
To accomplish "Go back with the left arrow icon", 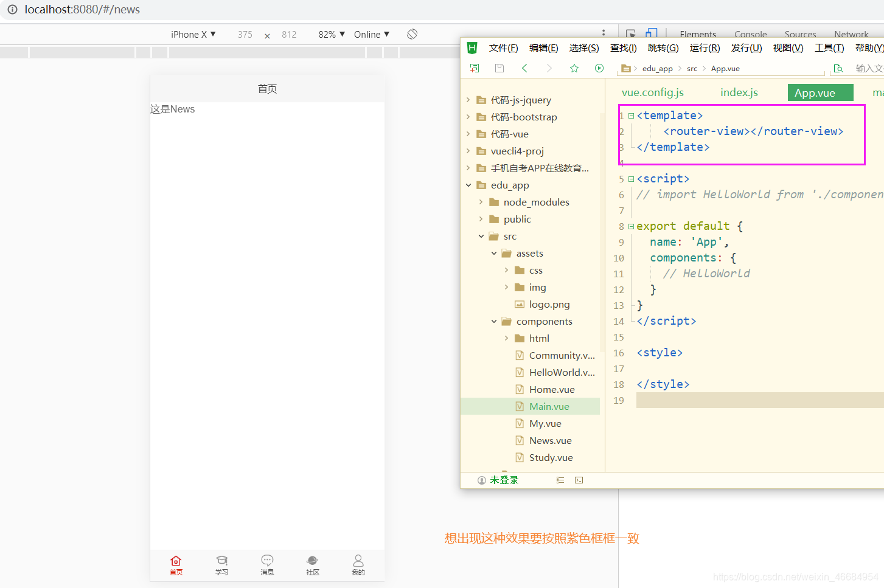I will tap(524, 68).
